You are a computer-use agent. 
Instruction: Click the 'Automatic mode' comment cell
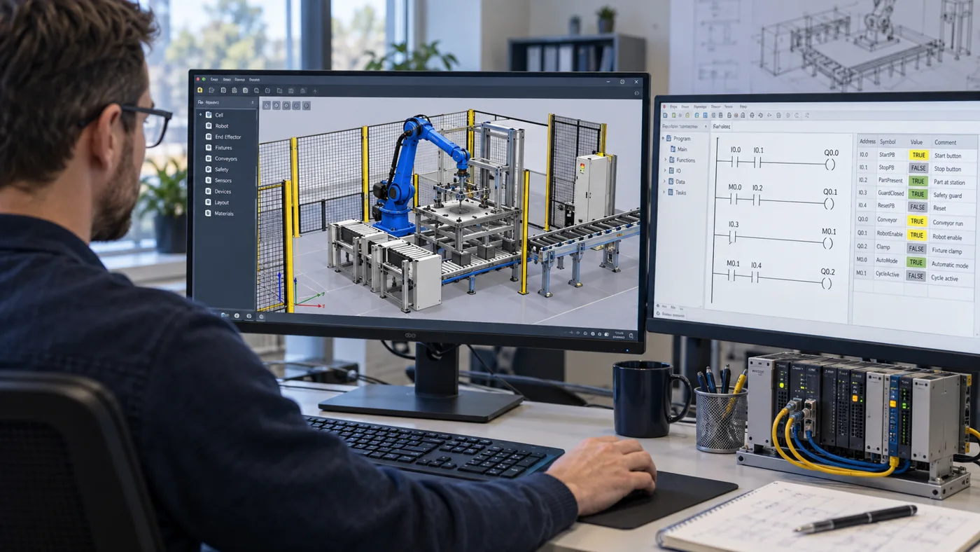click(950, 265)
